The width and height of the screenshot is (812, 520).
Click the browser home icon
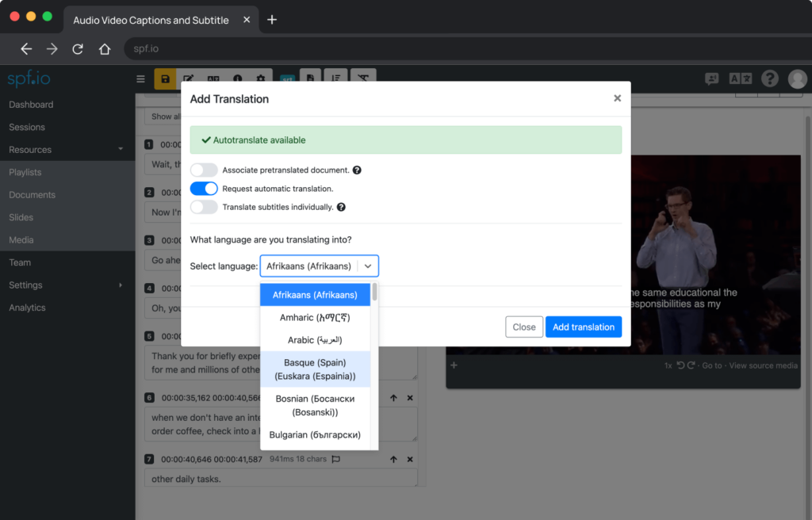pos(104,49)
